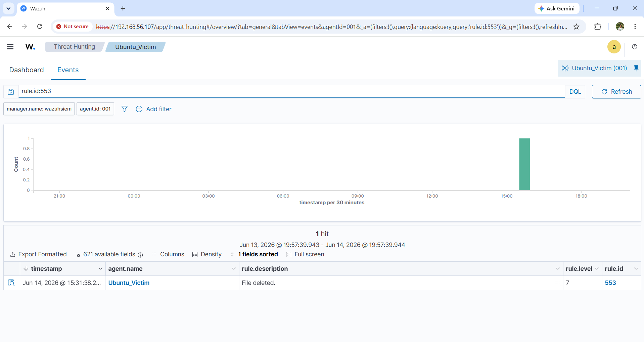Open the agent.id: 001 filter pill
Image resolution: width=644 pixels, height=342 pixels.
tap(95, 109)
